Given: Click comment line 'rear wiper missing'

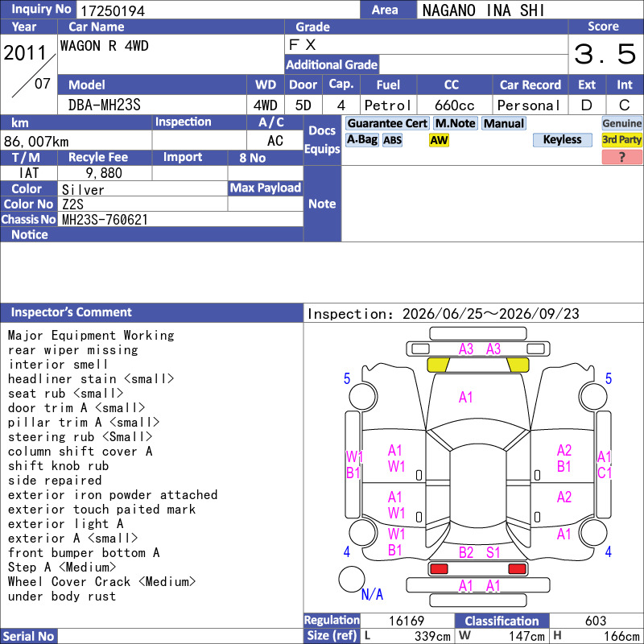Looking at the screenshot, I should tap(73, 350).
